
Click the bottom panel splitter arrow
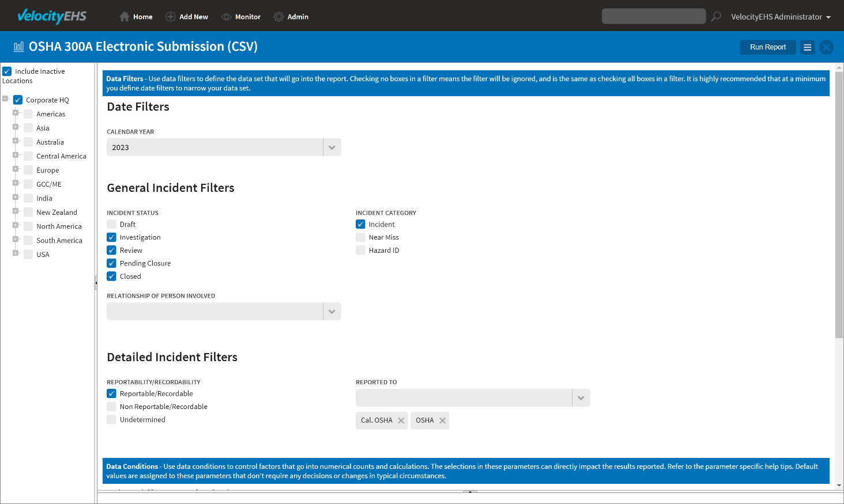pos(470,491)
